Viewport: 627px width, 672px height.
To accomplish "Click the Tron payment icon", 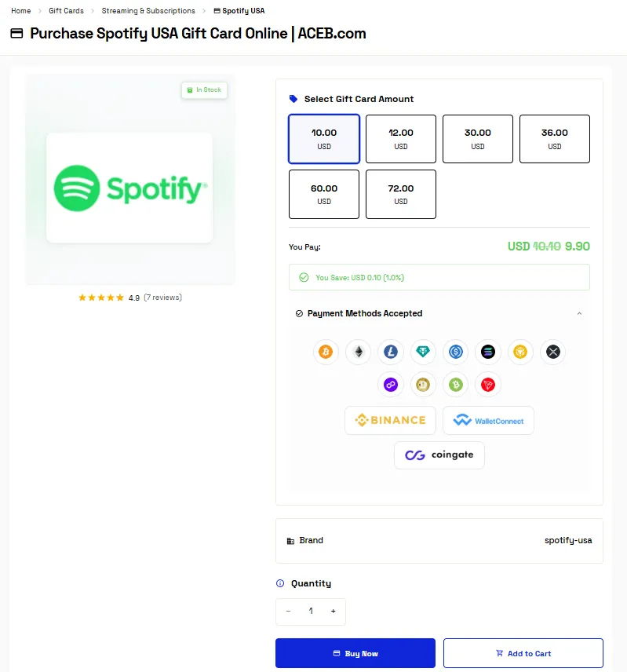I will click(488, 385).
